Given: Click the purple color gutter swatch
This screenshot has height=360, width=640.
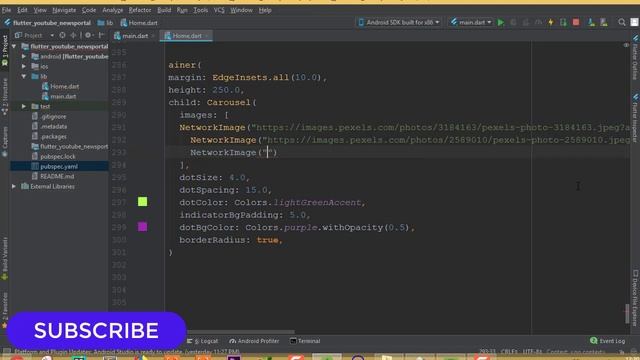Looking at the screenshot, I should pyautogui.click(x=142, y=227).
